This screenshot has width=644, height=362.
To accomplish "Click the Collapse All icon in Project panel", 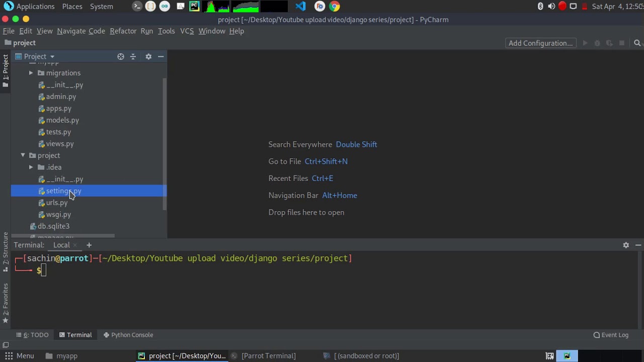I will click(x=133, y=57).
